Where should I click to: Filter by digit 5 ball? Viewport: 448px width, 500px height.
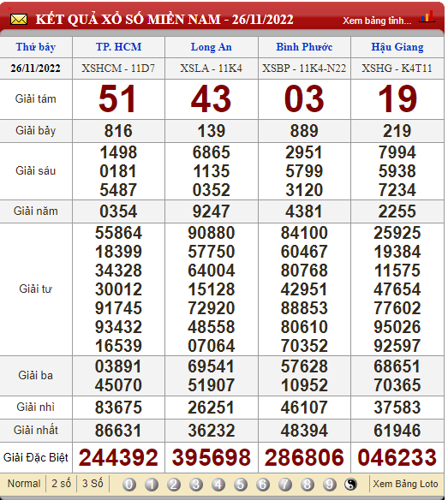241,485
